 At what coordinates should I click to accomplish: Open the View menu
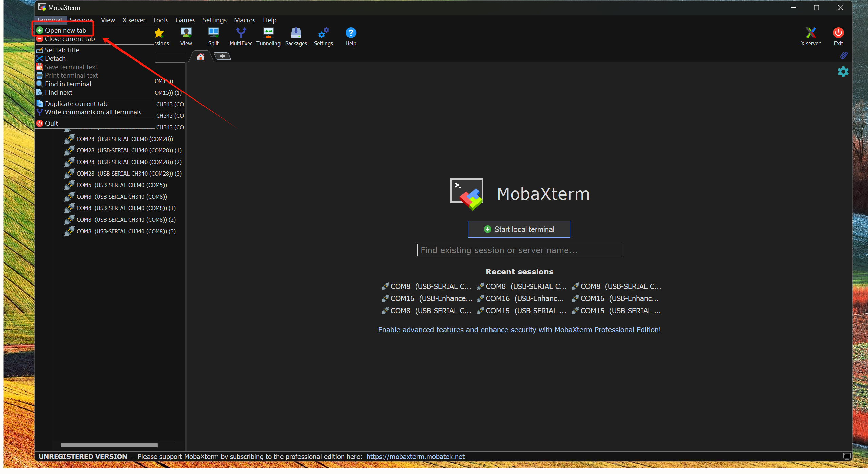click(108, 20)
